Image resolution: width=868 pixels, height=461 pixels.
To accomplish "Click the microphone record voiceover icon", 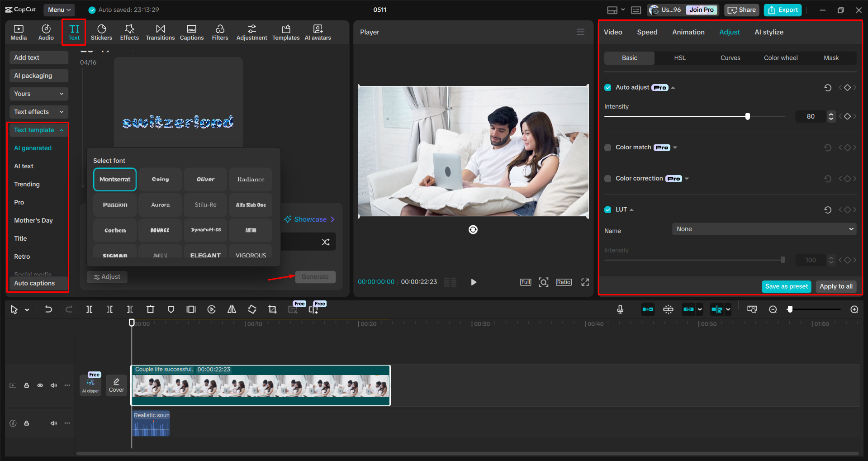I will click(620, 309).
